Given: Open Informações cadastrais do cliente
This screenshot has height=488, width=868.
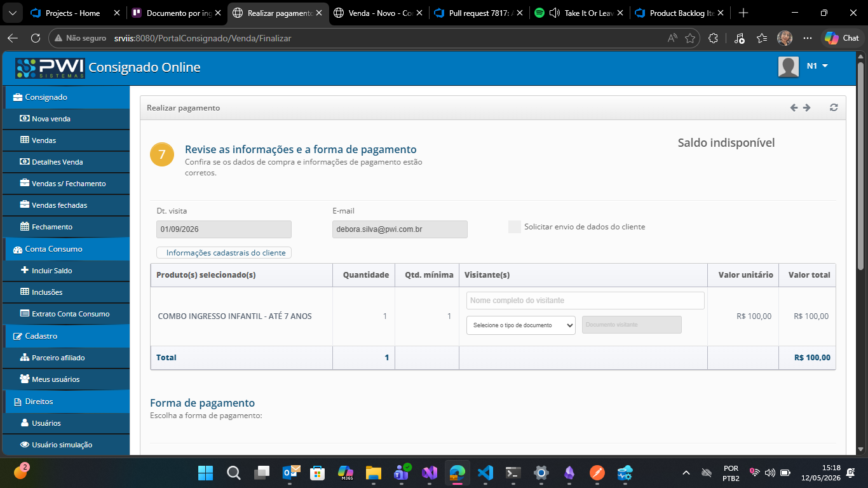Looking at the screenshot, I should click(224, 253).
